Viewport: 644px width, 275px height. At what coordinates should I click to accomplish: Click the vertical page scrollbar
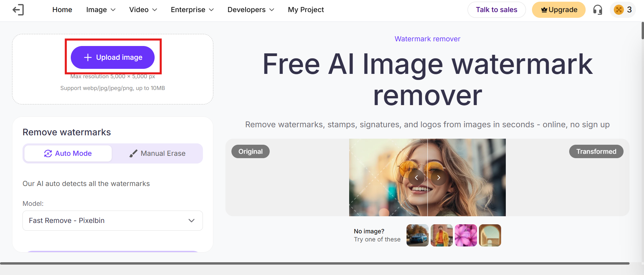coord(642,30)
